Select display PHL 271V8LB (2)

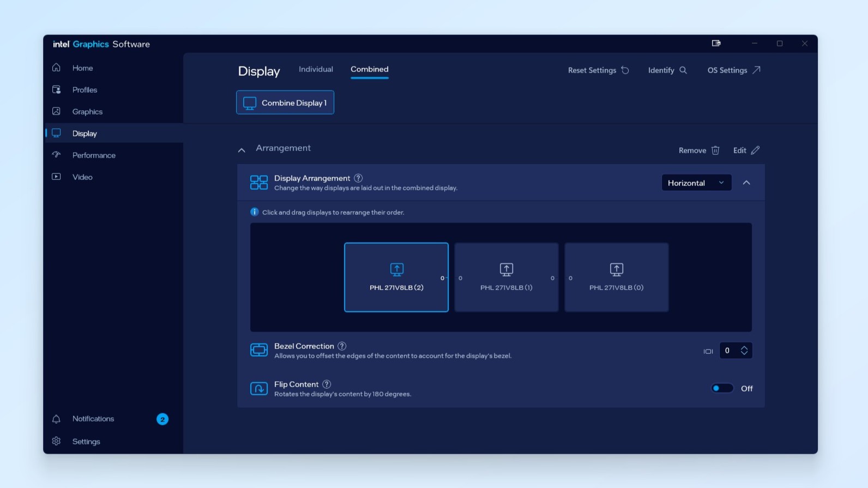click(396, 278)
